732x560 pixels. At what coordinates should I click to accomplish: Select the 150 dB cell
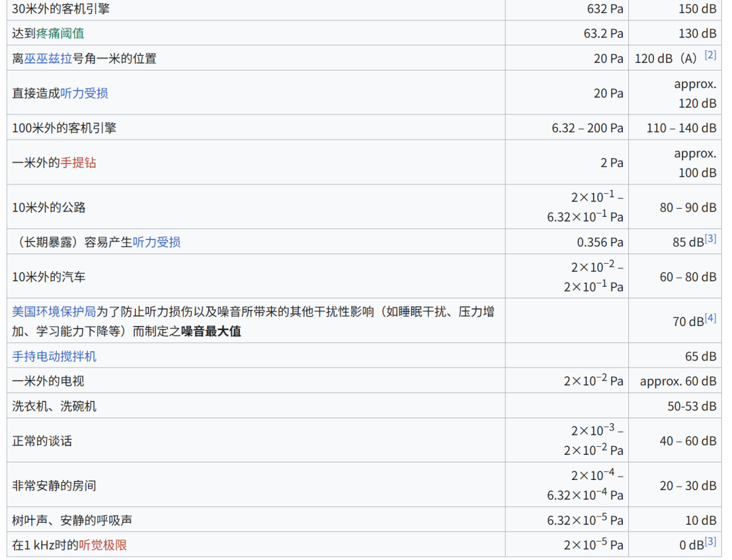697,9
